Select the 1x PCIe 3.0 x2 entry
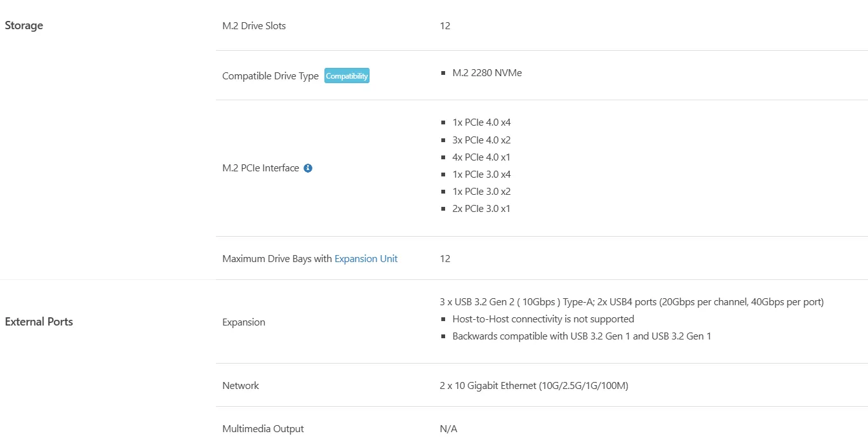Viewport: 868px width, 448px height. [481, 191]
